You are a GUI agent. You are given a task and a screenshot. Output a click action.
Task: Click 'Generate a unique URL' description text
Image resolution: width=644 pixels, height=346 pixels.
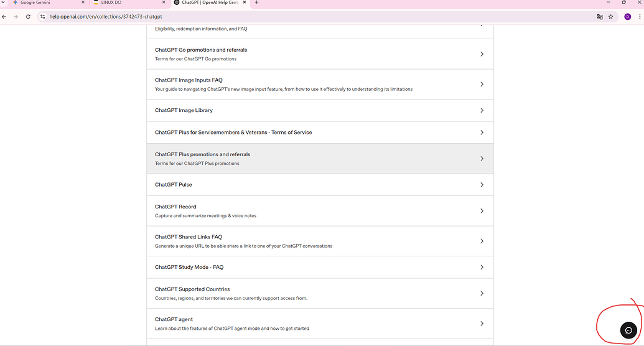(x=243, y=246)
